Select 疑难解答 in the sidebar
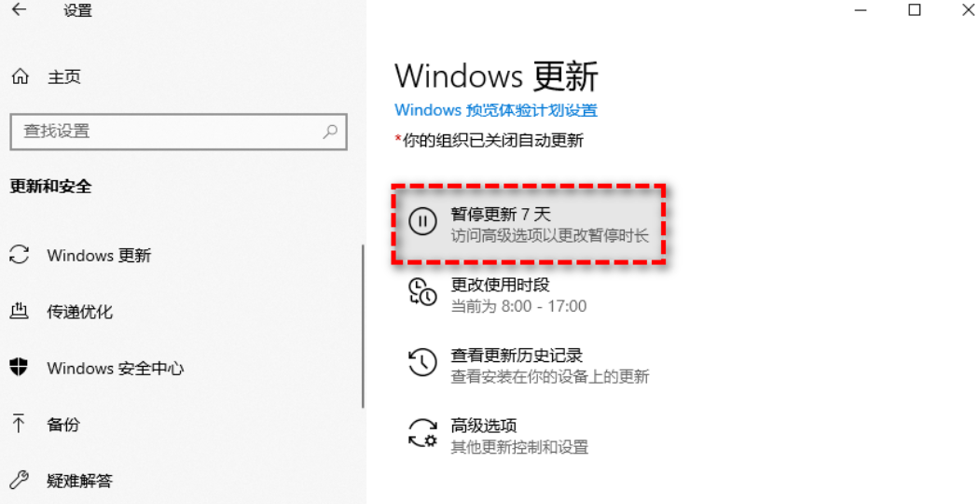 coord(80,481)
